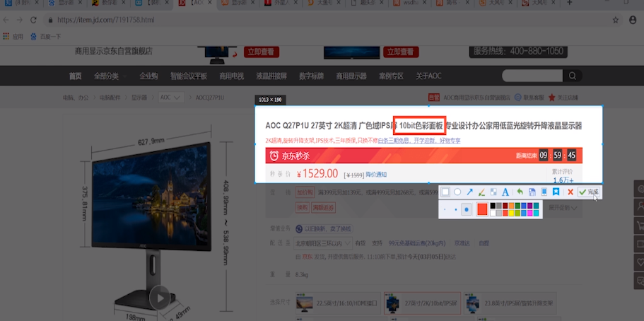Select the arrow annotation tool
This screenshot has width=644, height=321.
click(x=470, y=192)
